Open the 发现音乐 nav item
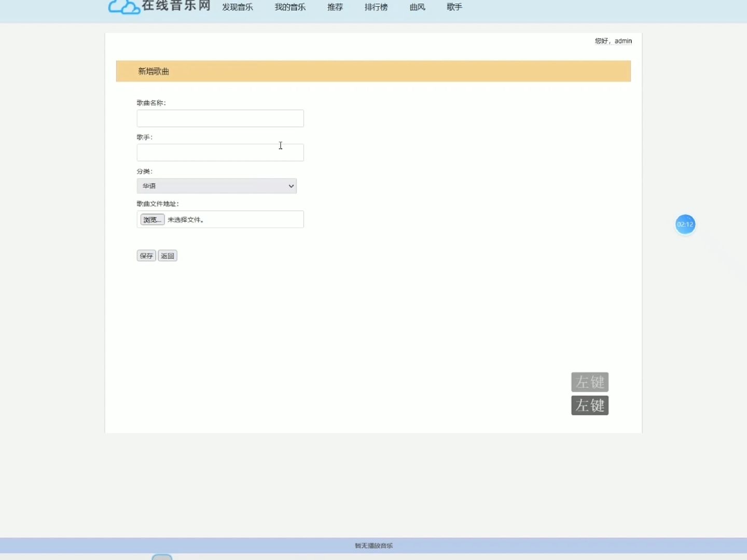 (238, 7)
